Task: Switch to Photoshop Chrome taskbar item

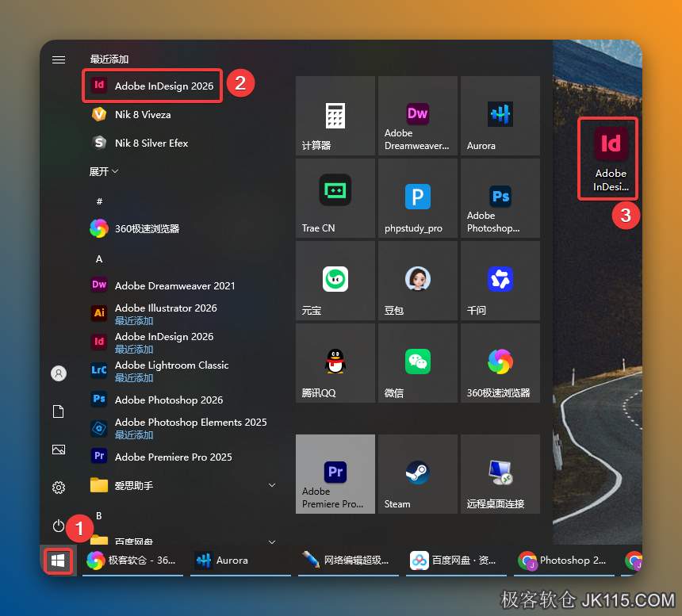Action: (564, 561)
